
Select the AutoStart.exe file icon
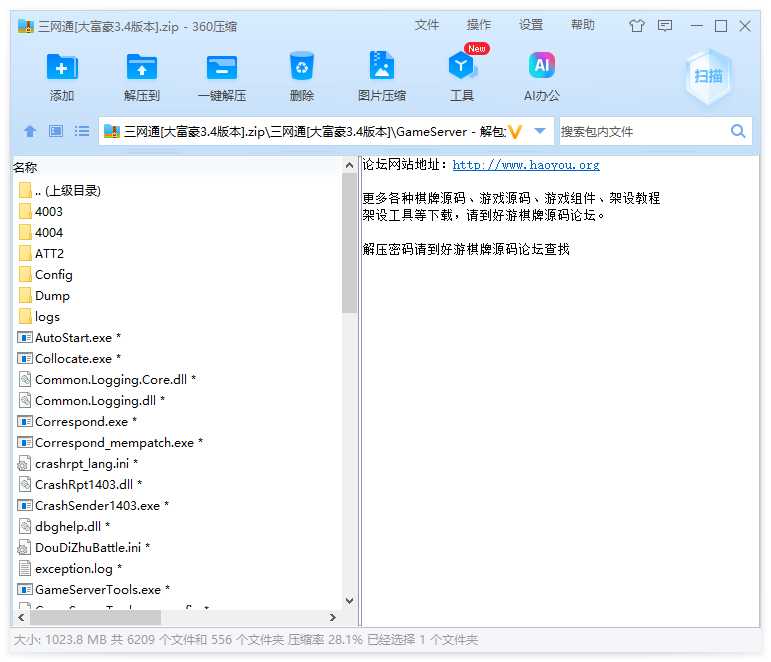click(x=25, y=337)
